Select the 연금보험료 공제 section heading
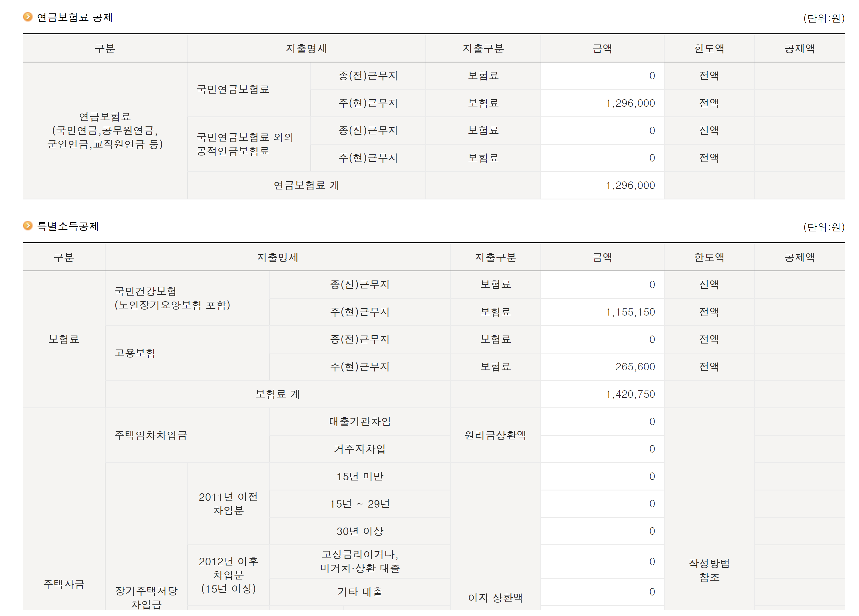Screen dimensions: 859x616 click(75, 17)
